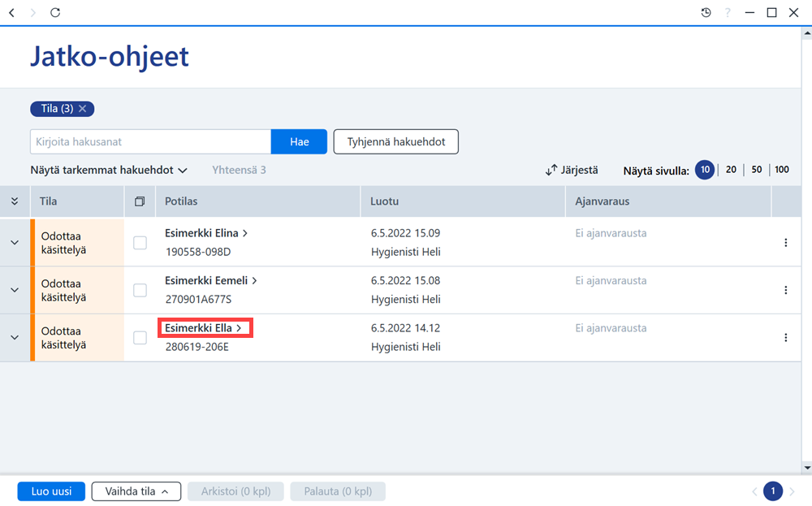Click the forward navigation arrow
This screenshot has height=506, width=812.
33,12
